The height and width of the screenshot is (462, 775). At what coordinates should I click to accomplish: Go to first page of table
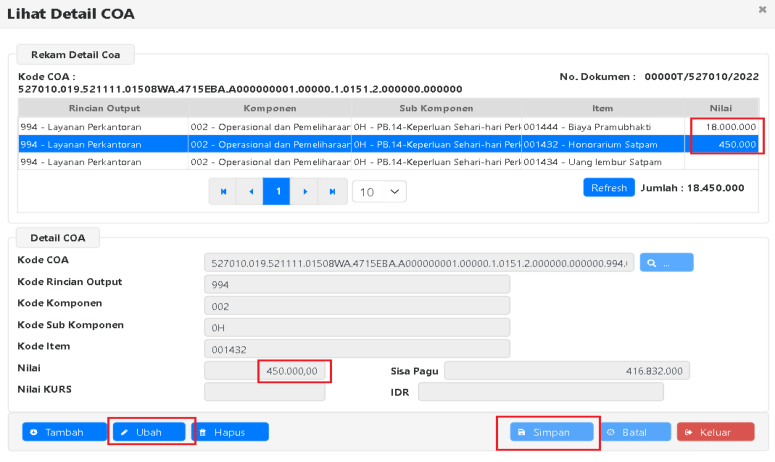pos(223,191)
